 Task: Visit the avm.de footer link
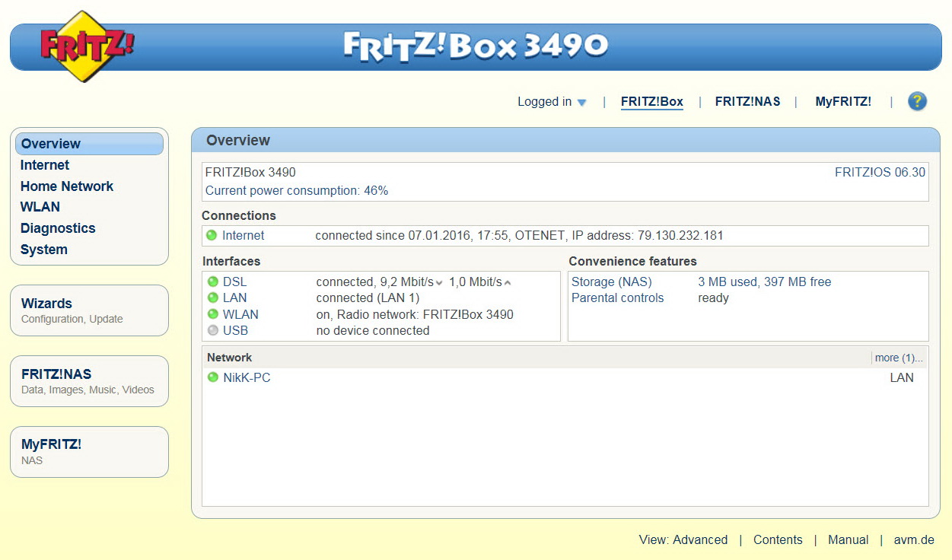[914, 539]
